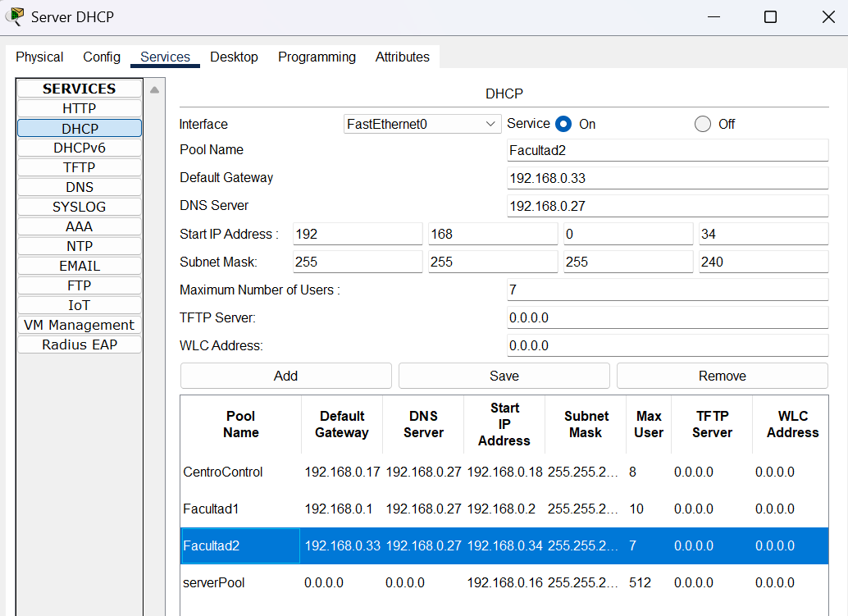This screenshot has height=616, width=848.
Task: Close the Server DHCP window
Action: 828,16
